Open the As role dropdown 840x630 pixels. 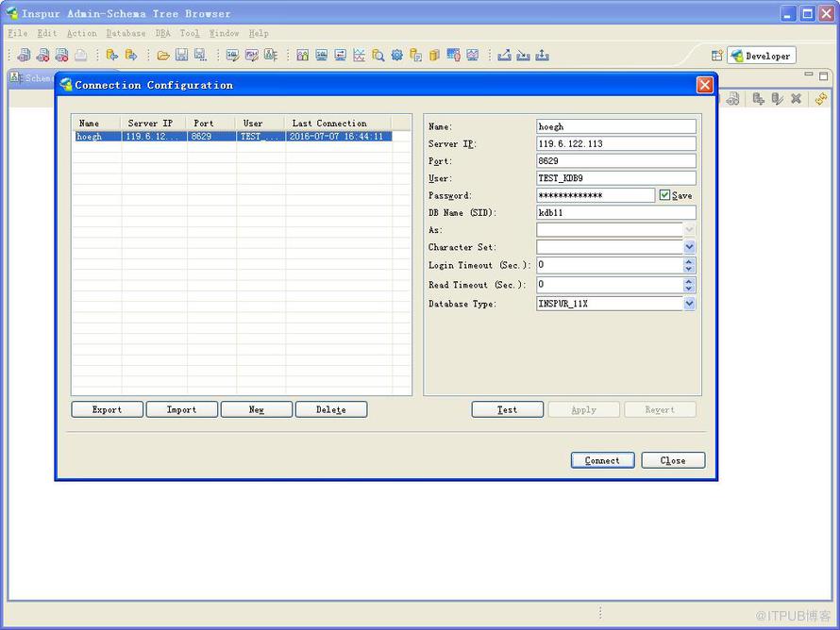[690, 229]
